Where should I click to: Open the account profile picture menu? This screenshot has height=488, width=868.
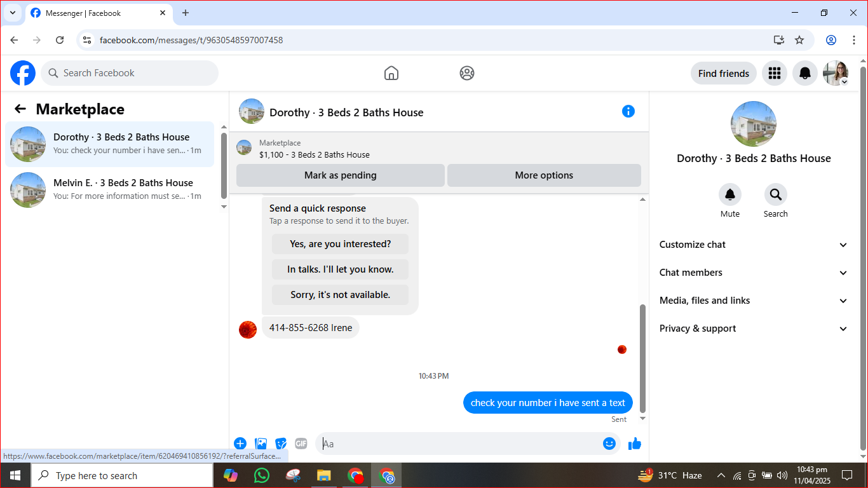point(836,73)
